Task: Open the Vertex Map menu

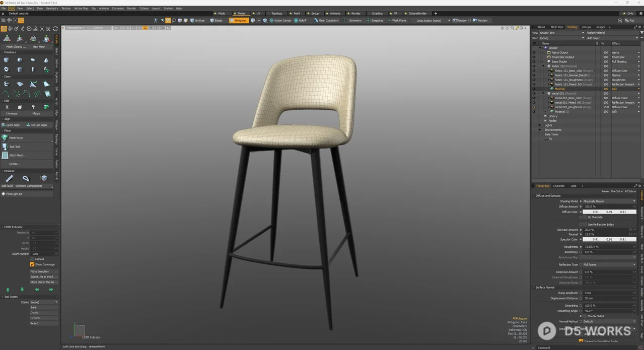Action: (81, 9)
